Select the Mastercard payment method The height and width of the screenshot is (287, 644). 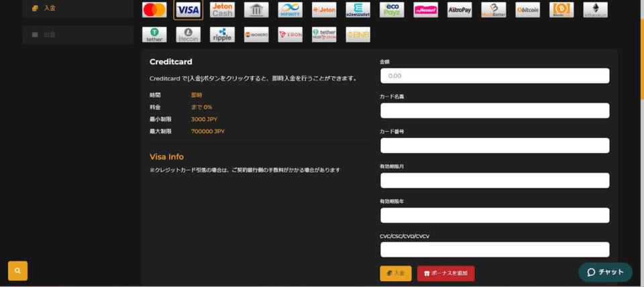tap(154, 10)
